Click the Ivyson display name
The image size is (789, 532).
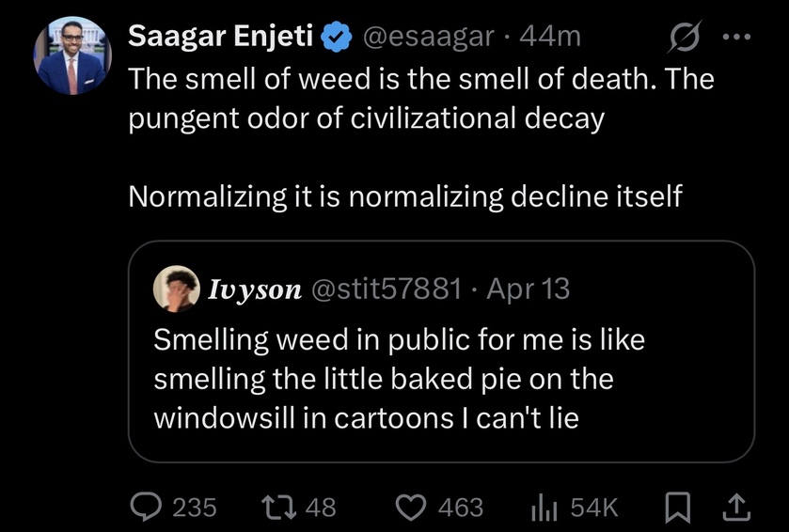click(254, 289)
